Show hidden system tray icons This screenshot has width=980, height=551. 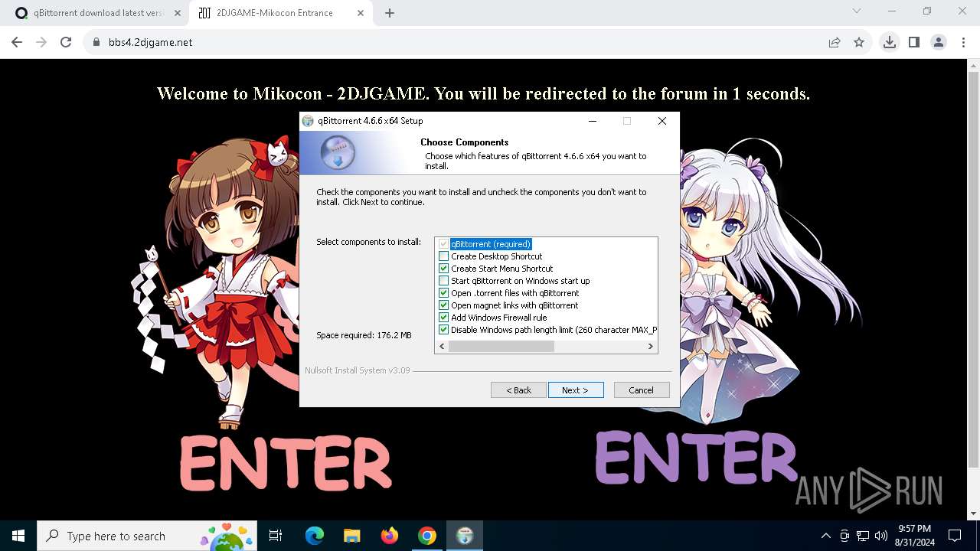click(x=825, y=536)
